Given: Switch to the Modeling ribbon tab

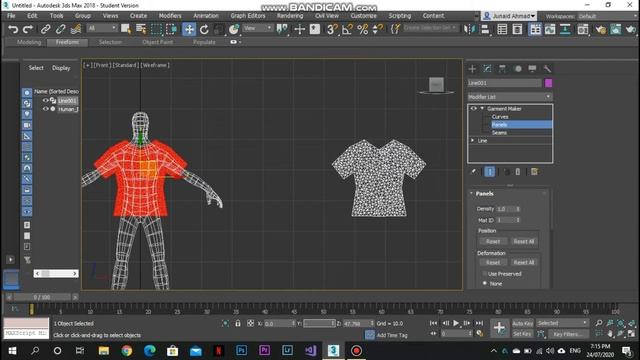Looking at the screenshot, I should 29,42.
